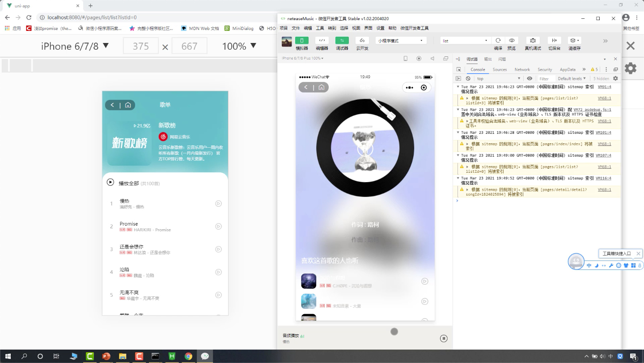Screen dimensions: 644x363
Task: Open the VM91:4 source link
Action: (604, 87)
